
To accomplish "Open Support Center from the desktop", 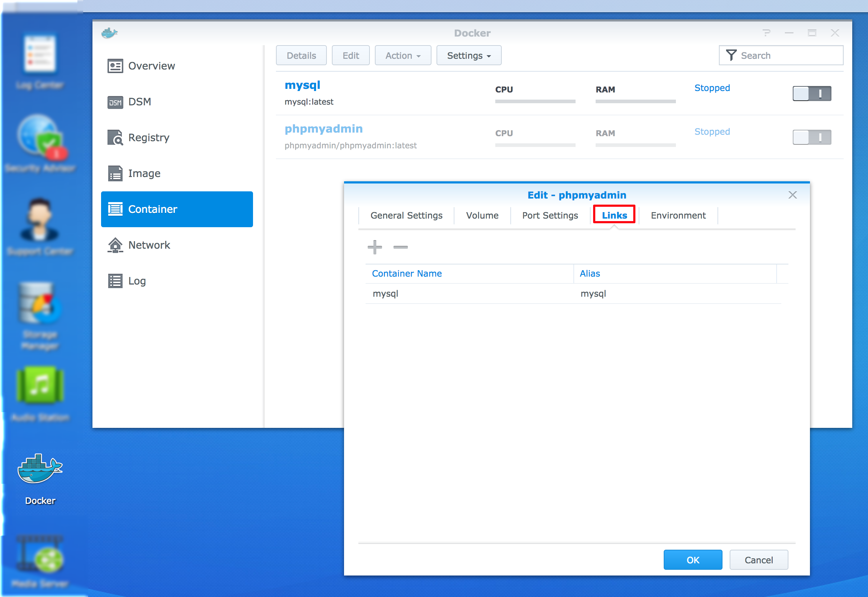I will (x=40, y=227).
